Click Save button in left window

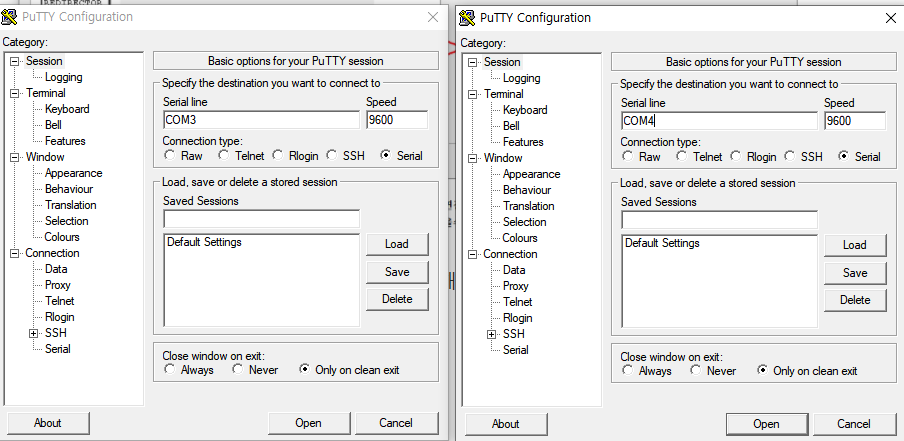point(397,272)
